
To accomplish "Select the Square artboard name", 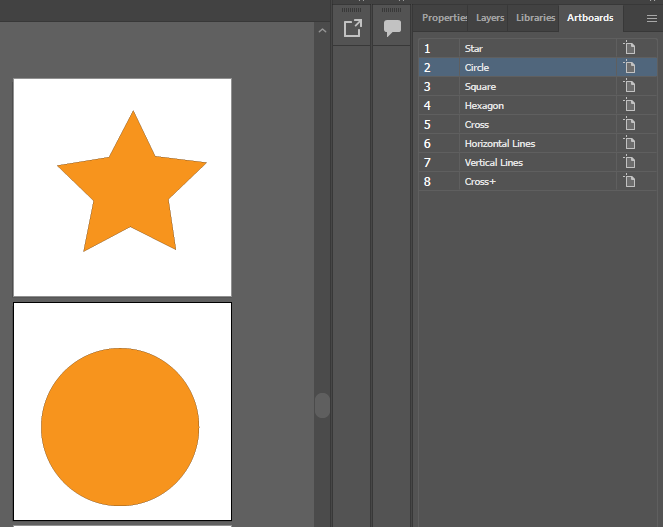I will point(480,87).
